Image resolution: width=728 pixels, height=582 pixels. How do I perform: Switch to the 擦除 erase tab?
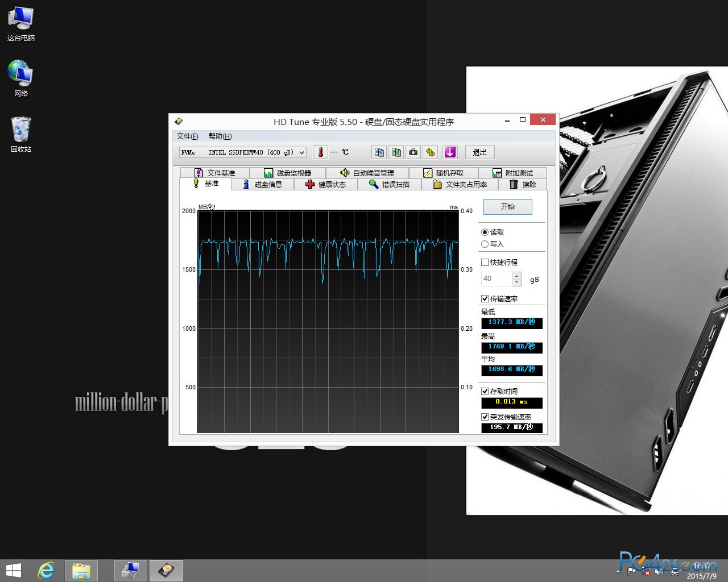(523, 184)
